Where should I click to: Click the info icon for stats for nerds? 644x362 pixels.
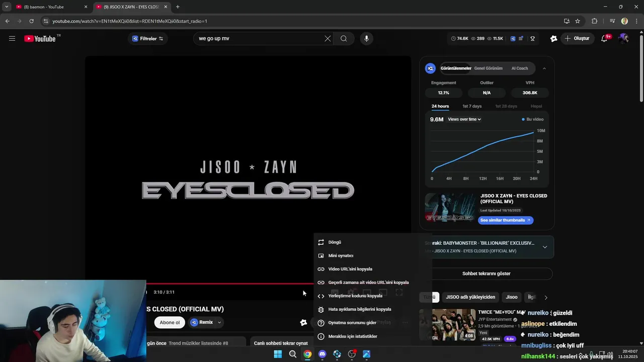(321, 336)
